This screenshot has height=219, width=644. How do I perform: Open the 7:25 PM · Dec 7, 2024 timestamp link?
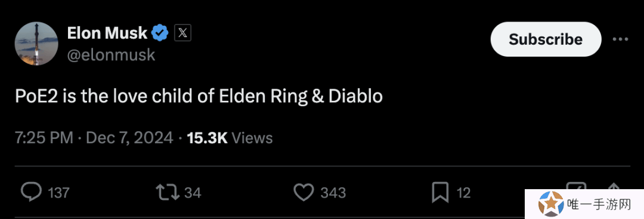click(x=94, y=138)
